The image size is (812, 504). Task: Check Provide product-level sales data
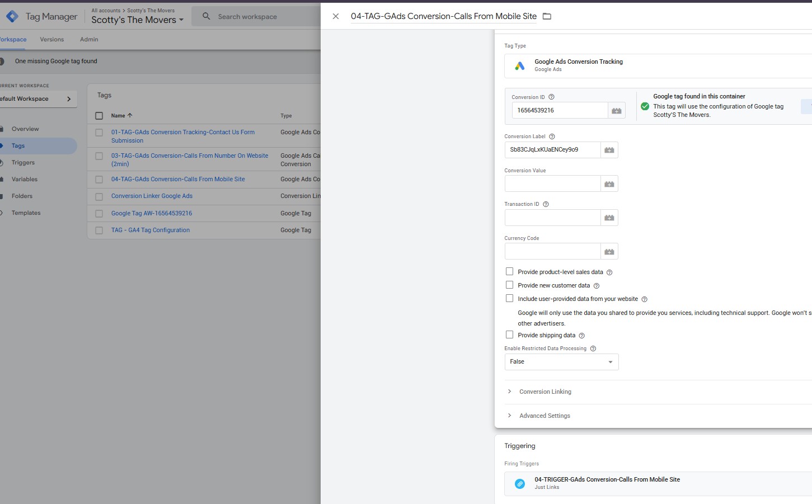click(509, 271)
